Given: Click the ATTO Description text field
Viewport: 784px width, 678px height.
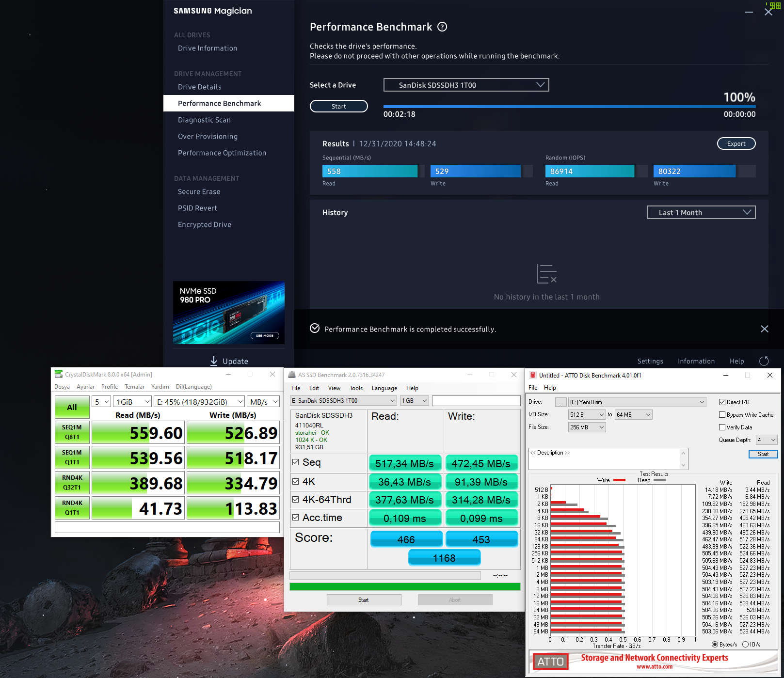Looking at the screenshot, I should [x=608, y=459].
